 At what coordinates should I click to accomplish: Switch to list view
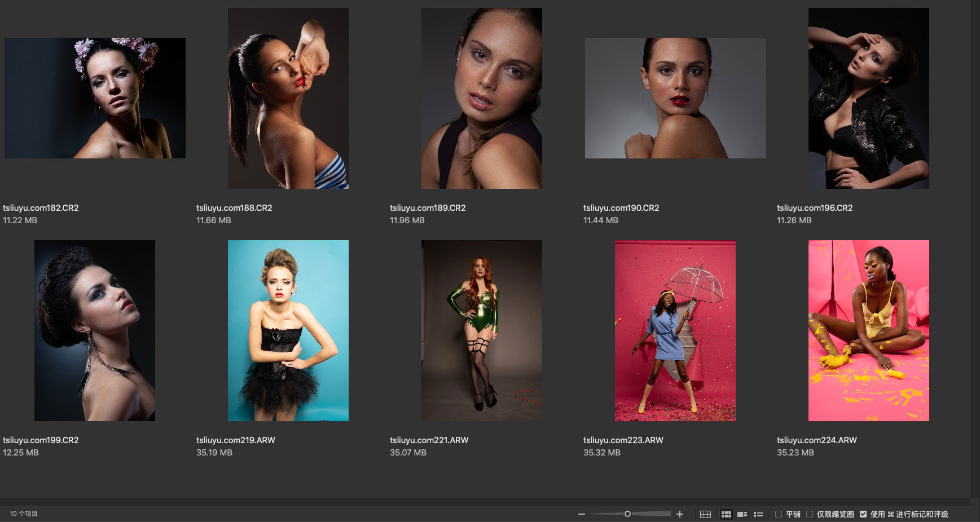pos(758,514)
